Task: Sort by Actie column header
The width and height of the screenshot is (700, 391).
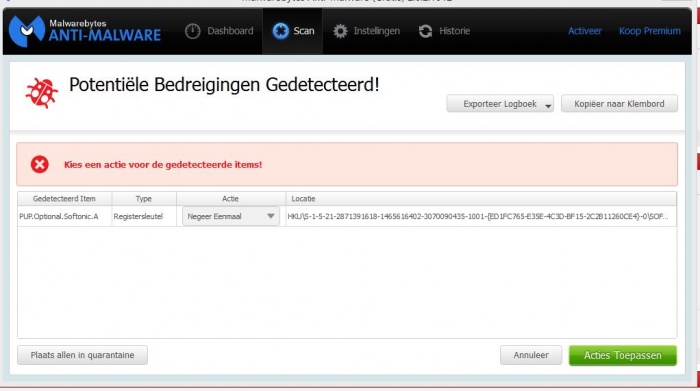Action: click(x=230, y=199)
